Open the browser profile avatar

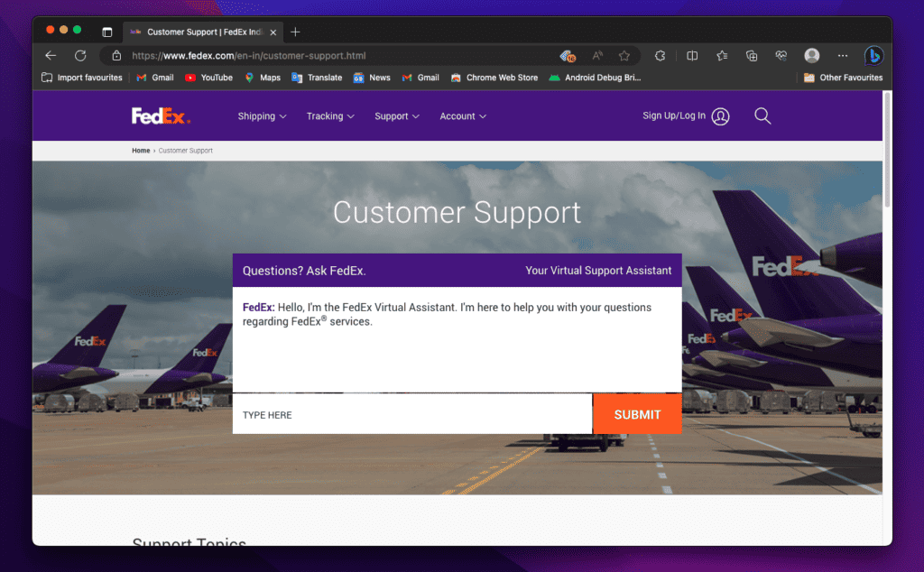pos(811,55)
